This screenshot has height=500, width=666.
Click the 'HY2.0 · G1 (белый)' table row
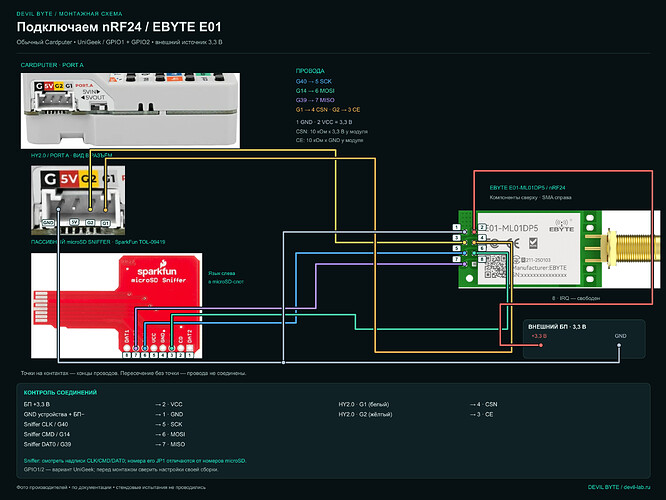(364, 404)
